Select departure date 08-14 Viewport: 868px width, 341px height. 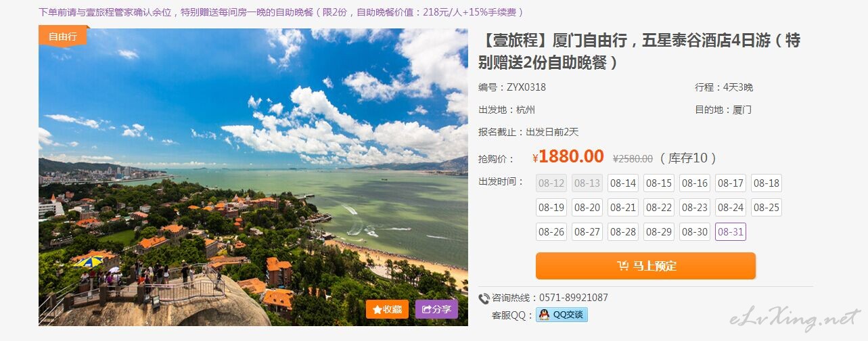622,183
